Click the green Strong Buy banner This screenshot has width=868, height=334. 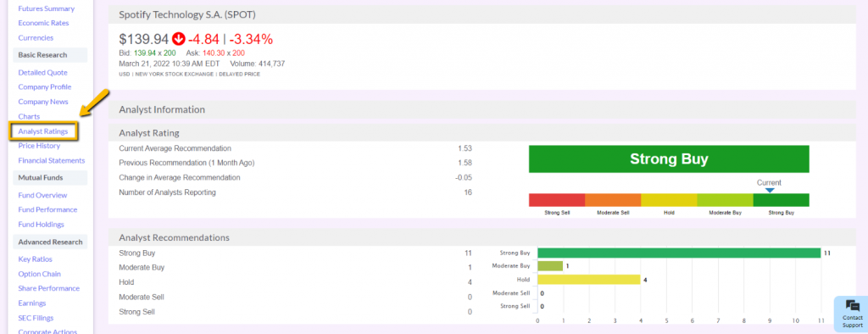(669, 159)
